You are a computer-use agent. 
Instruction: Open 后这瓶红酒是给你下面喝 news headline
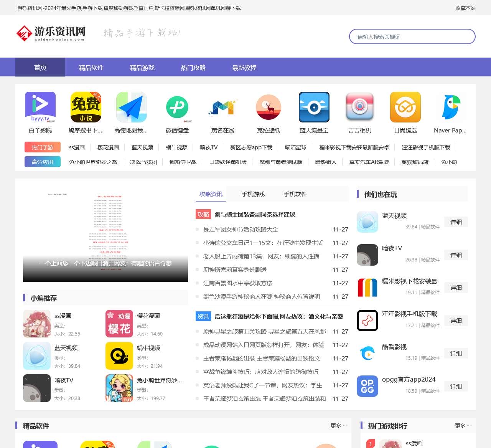click(279, 317)
